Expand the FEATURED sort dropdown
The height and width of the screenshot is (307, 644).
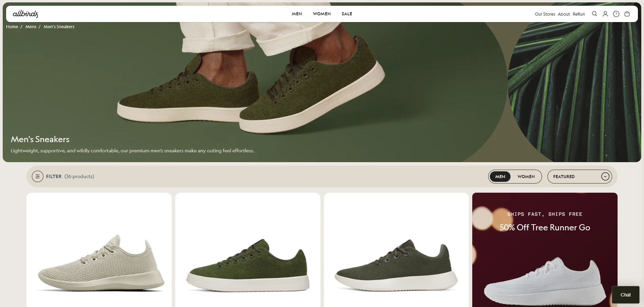[x=580, y=176]
